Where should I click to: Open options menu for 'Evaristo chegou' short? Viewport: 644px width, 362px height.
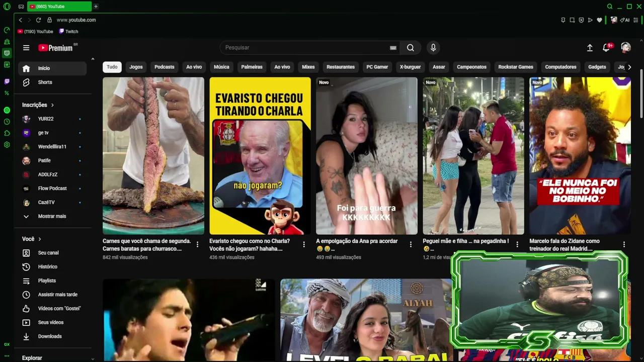pyautogui.click(x=304, y=244)
